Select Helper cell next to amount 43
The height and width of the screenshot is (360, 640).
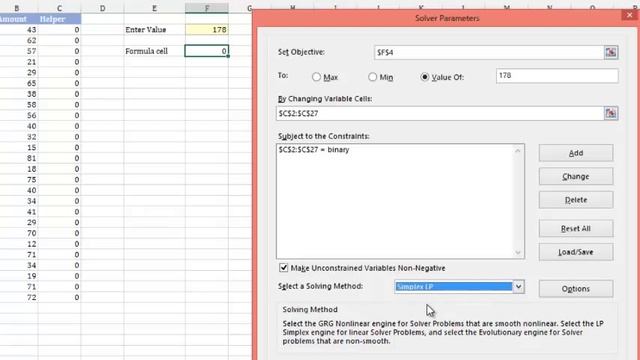pyautogui.click(x=60, y=30)
